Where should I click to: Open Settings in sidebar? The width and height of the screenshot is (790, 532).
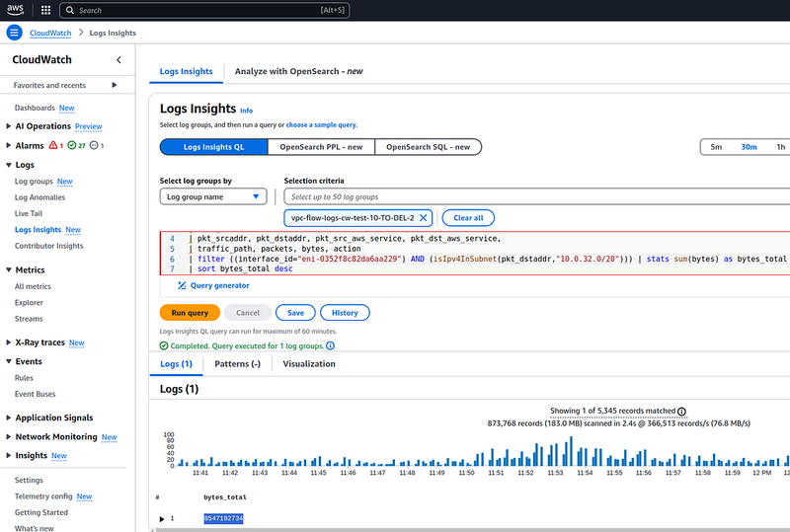point(29,480)
